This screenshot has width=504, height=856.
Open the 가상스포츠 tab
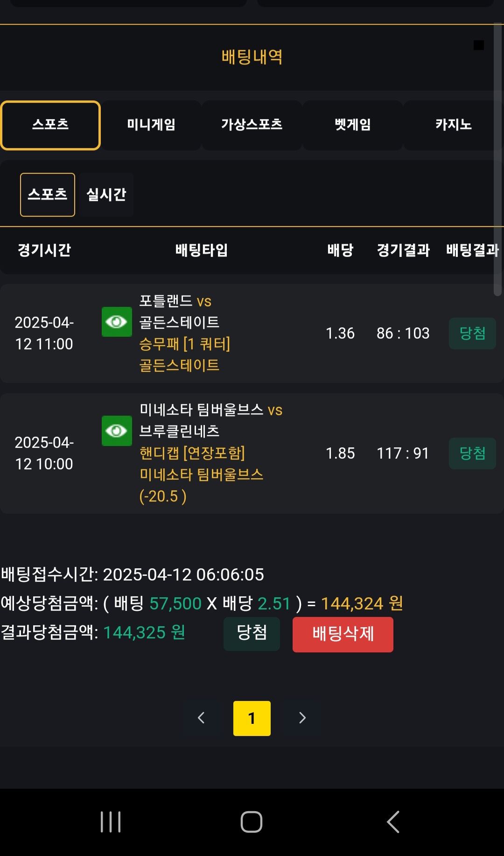click(x=252, y=125)
